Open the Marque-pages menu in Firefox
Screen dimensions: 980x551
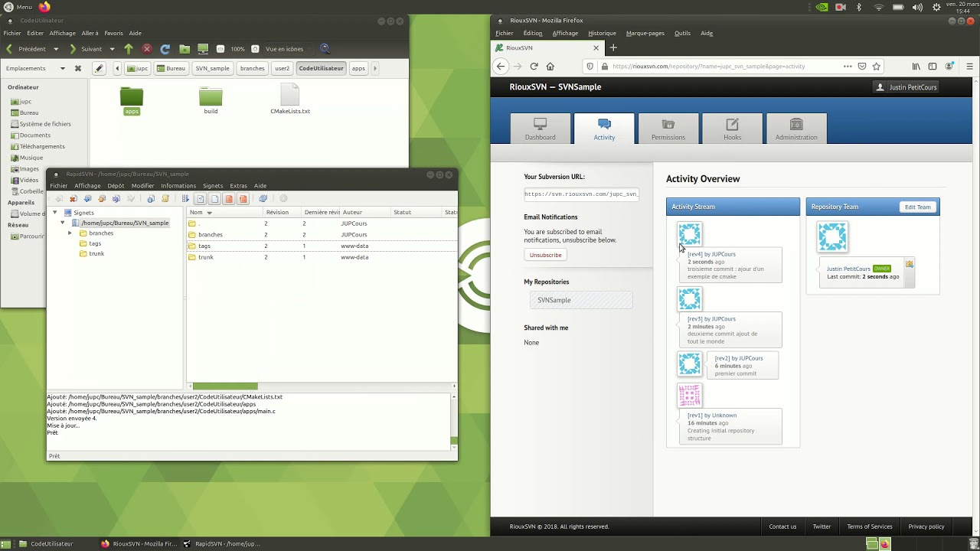pos(645,33)
